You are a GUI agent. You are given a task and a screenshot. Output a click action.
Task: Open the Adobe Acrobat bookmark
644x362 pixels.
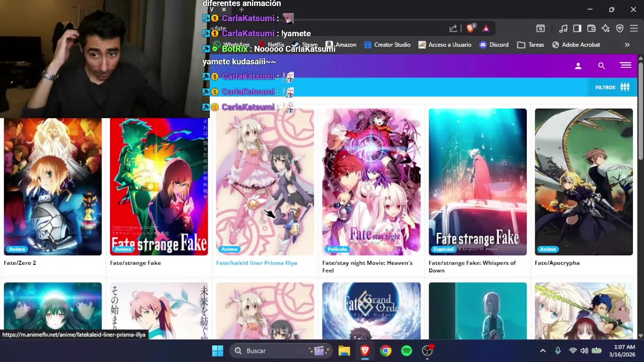(576, 45)
